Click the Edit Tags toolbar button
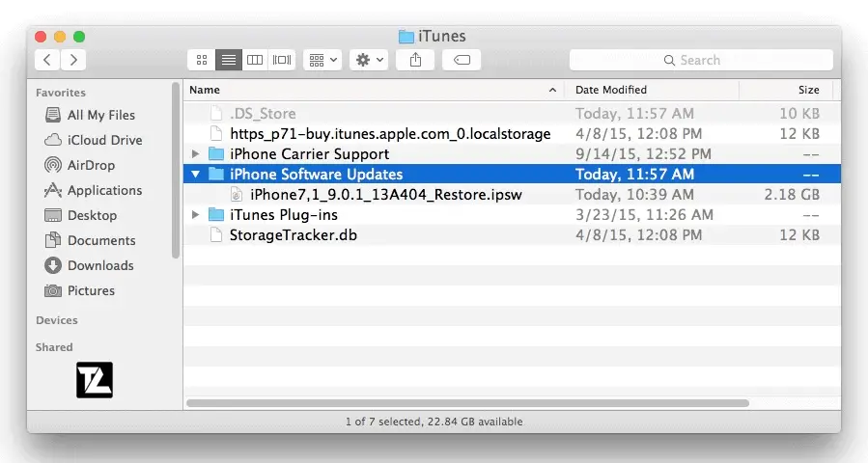Viewport: 868px width, 463px height. click(462, 60)
